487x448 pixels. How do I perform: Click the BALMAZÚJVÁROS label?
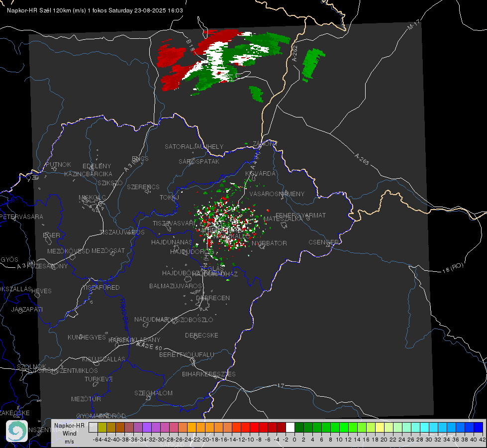pos(176,286)
